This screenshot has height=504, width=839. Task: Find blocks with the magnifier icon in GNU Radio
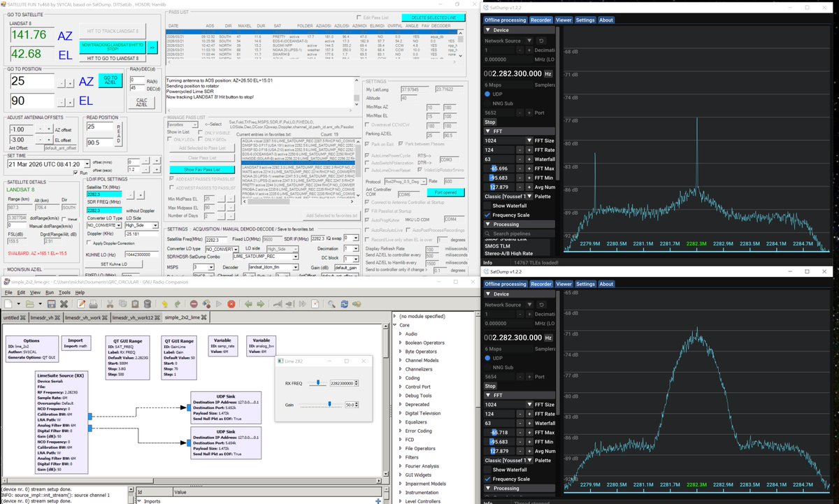331,304
